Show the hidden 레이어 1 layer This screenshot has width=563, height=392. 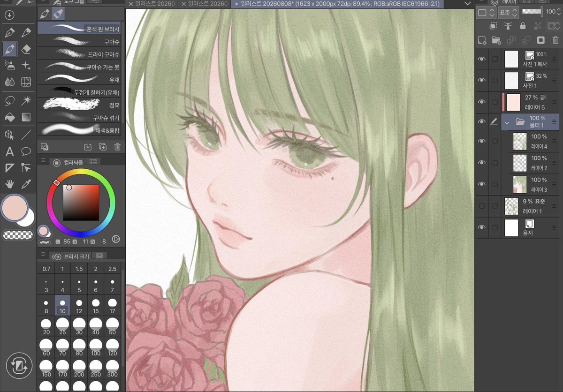(481, 206)
